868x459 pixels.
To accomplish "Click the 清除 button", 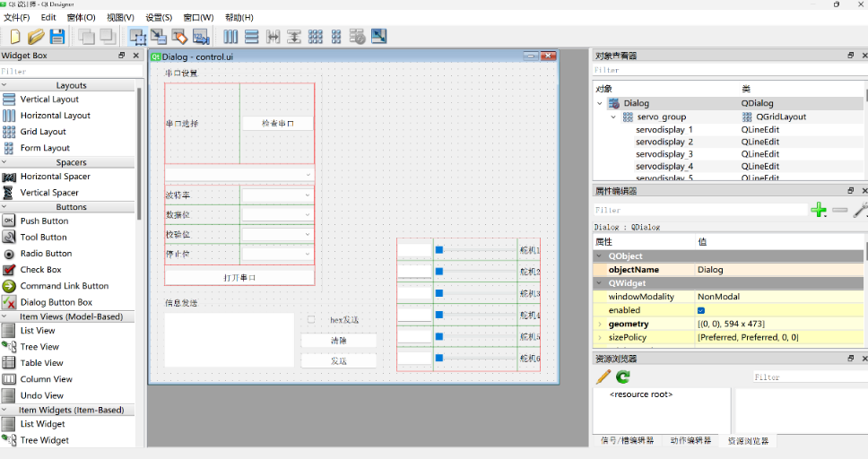I will coord(339,341).
